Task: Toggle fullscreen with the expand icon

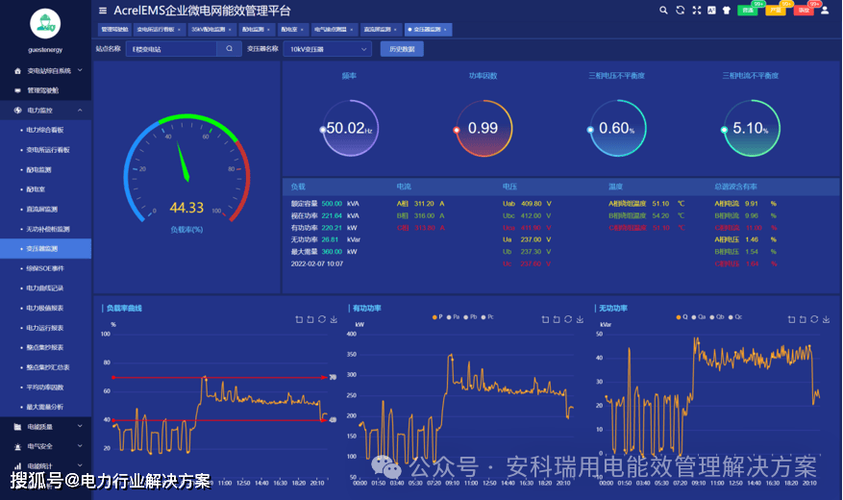Action: coord(697,10)
